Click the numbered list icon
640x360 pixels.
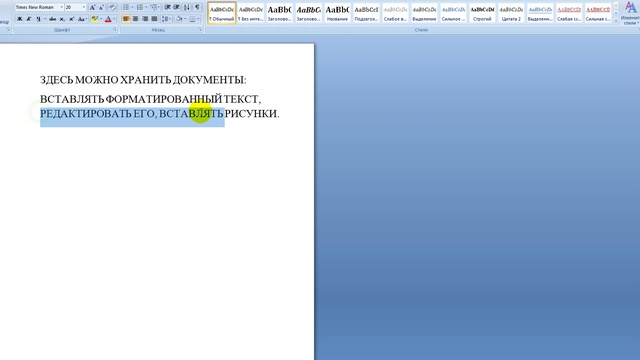pyautogui.click(x=140, y=7)
